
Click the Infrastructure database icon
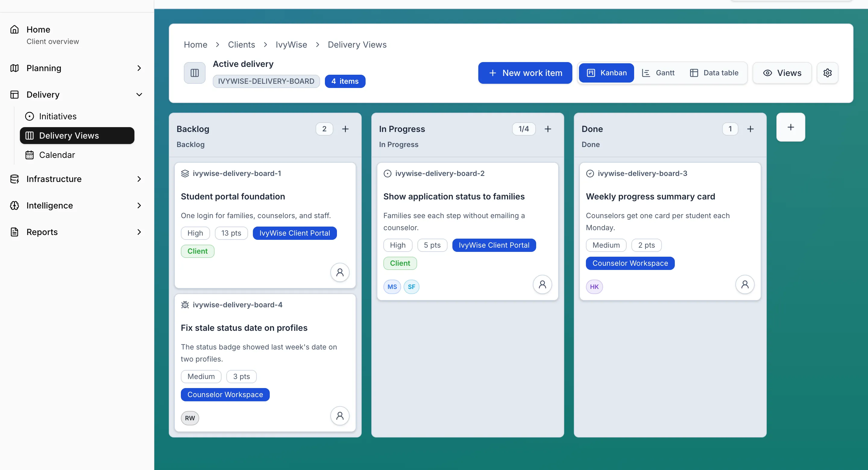14,179
